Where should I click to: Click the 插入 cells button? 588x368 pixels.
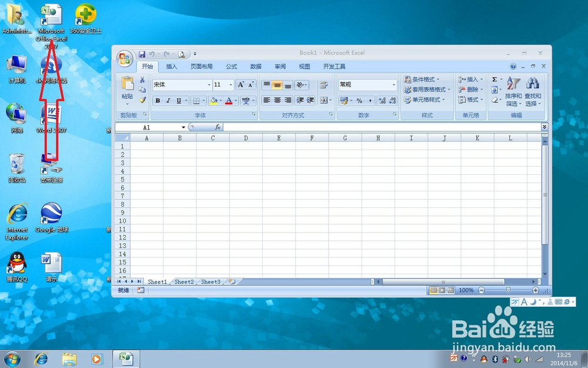[x=470, y=79]
